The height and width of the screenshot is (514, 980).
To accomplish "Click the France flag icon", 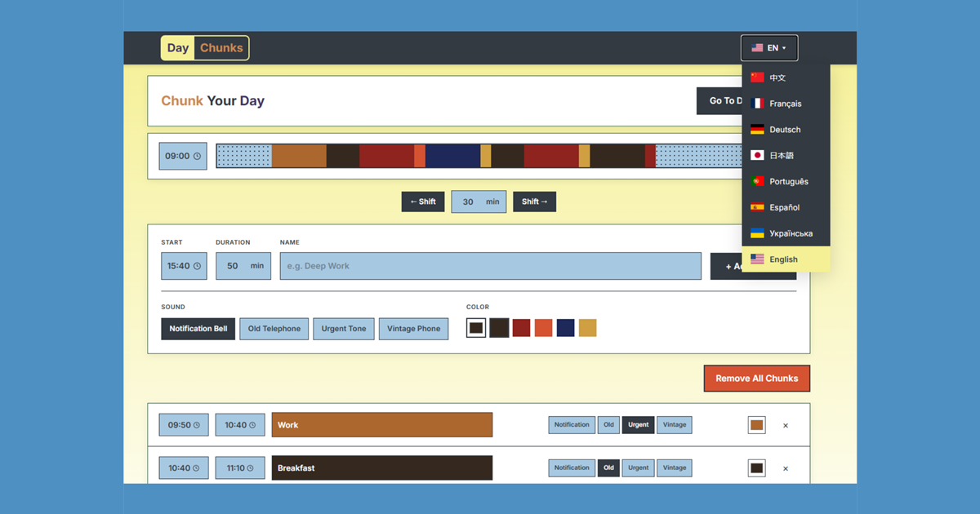I will pyautogui.click(x=757, y=104).
